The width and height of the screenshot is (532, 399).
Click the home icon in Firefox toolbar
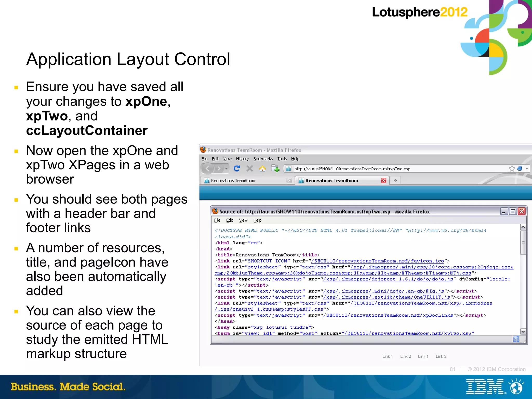[x=262, y=169]
